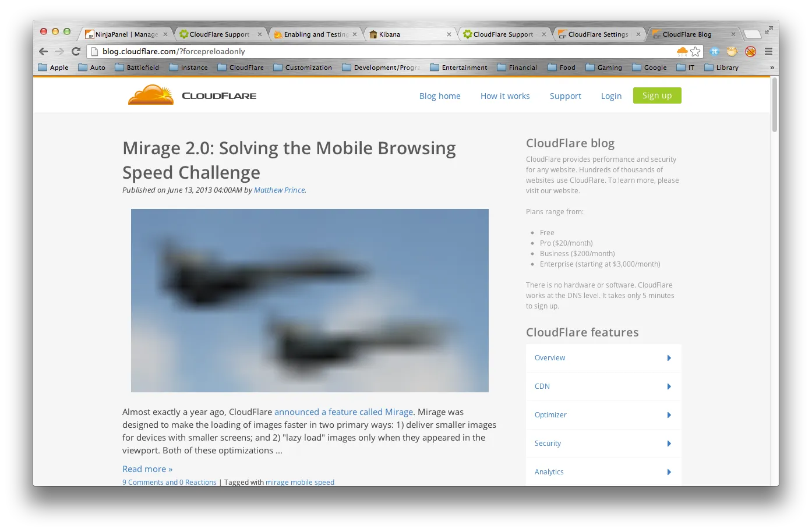Click the yellow owl extension icon
812x532 pixels.
tap(732, 51)
